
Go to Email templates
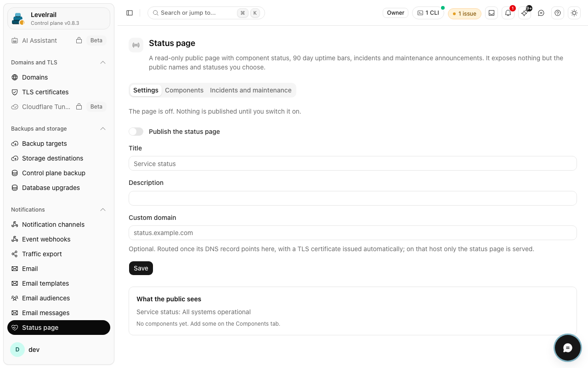click(x=59, y=283)
